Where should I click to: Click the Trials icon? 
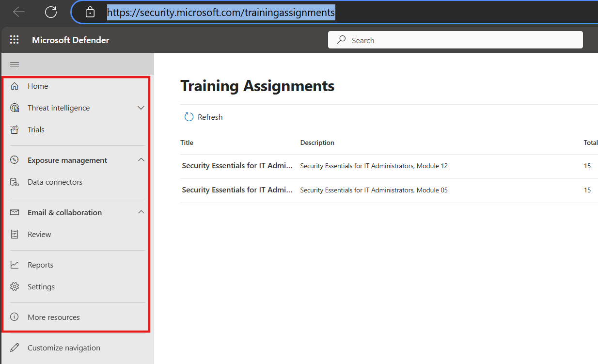coord(15,130)
